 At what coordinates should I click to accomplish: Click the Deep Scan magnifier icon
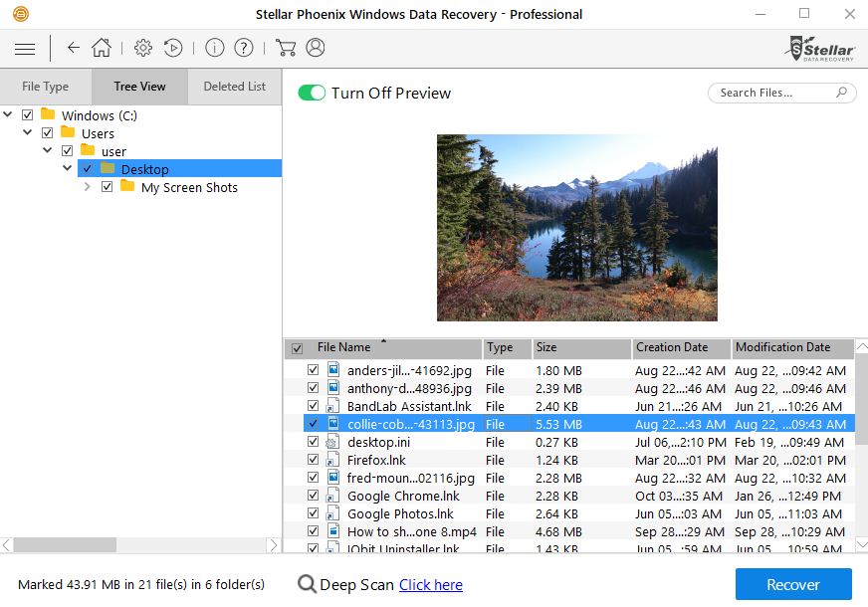[307, 584]
